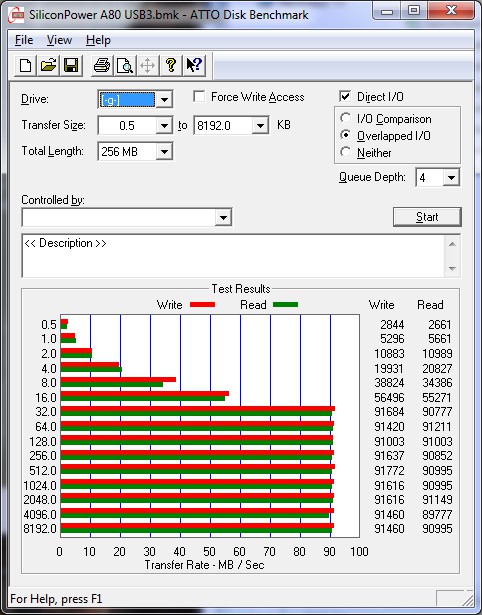Image resolution: width=482 pixels, height=615 pixels.
Task: Expand the Drive selection dropdown
Action: pos(165,100)
